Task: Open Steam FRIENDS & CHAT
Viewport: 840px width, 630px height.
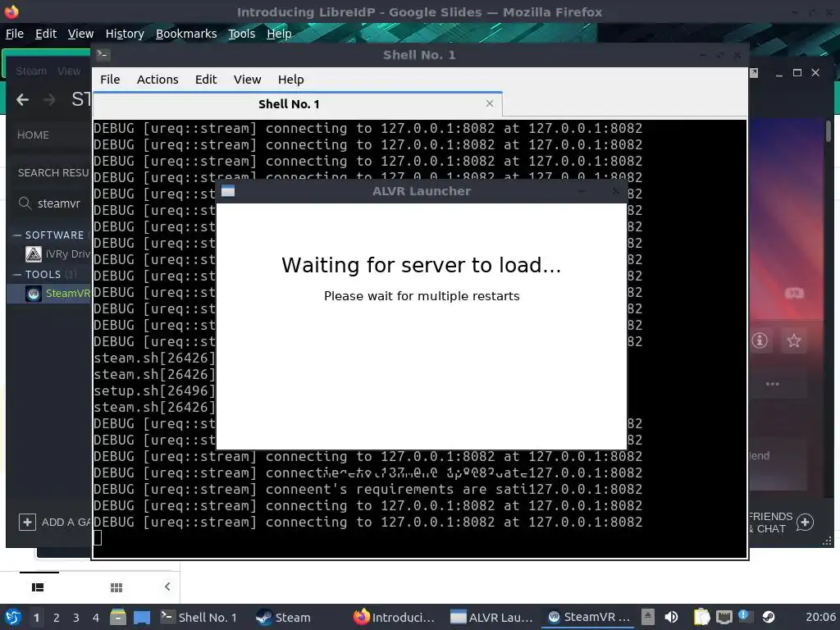Action: pyautogui.click(x=770, y=523)
